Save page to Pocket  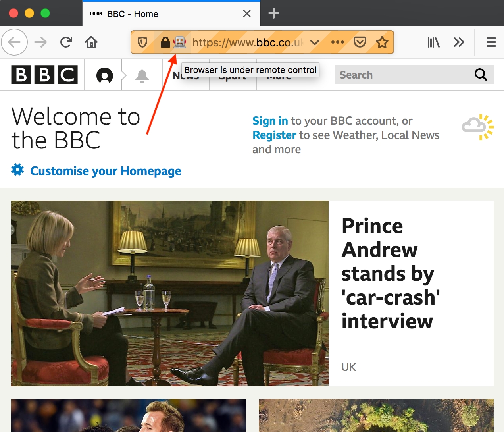tap(360, 42)
